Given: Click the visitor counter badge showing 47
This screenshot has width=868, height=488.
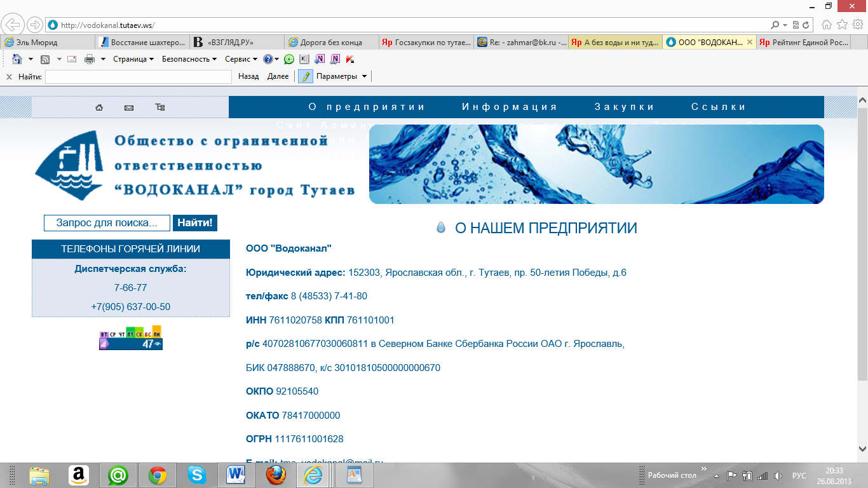Looking at the screenshot, I should pyautogui.click(x=131, y=337).
